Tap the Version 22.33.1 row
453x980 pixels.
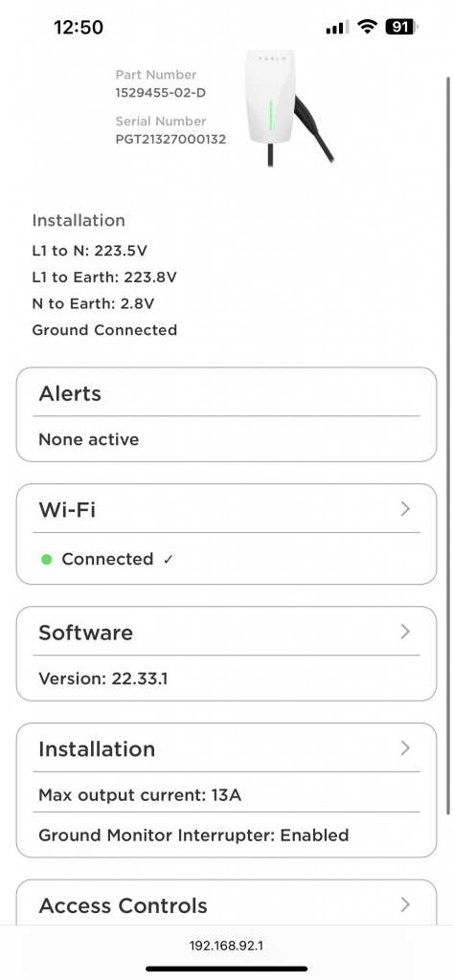pyautogui.click(x=226, y=679)
